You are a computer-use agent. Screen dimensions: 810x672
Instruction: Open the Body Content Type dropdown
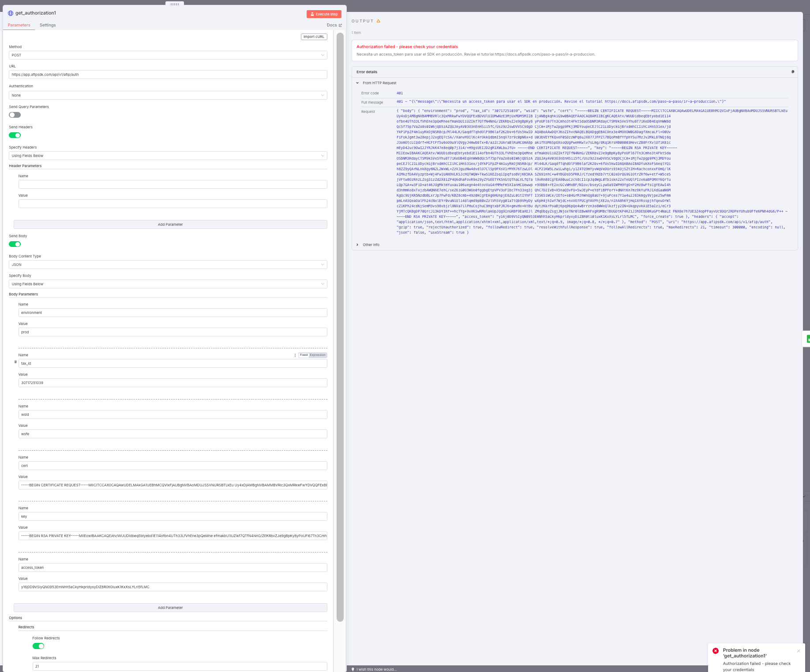coord(168,265)
